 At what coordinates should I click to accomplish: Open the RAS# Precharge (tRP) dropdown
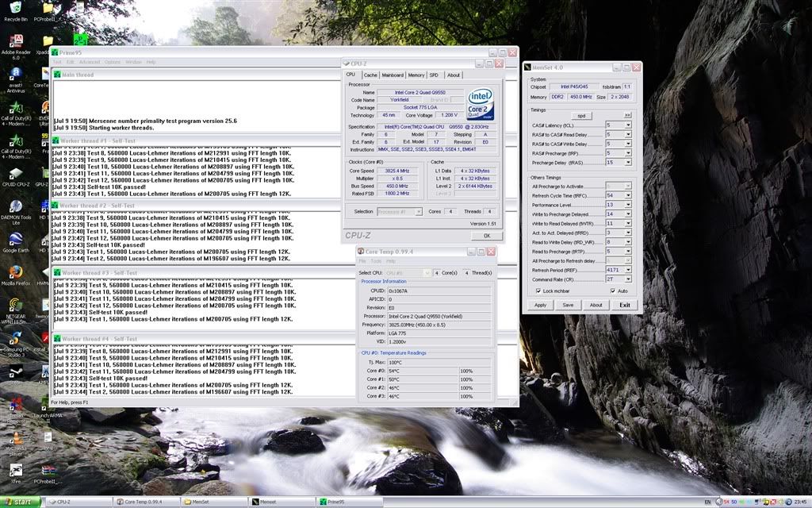coord(628,153)
